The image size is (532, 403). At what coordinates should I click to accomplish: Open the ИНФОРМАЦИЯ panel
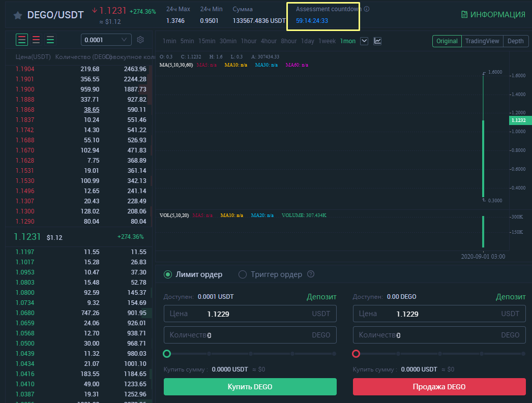(x=493, y=15)
